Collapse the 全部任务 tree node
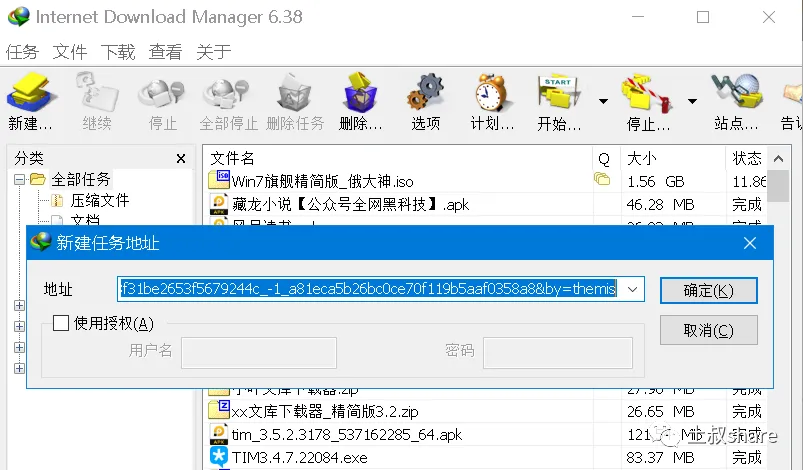803x470 pixels. pyautogui.click(x=19, y=179)
